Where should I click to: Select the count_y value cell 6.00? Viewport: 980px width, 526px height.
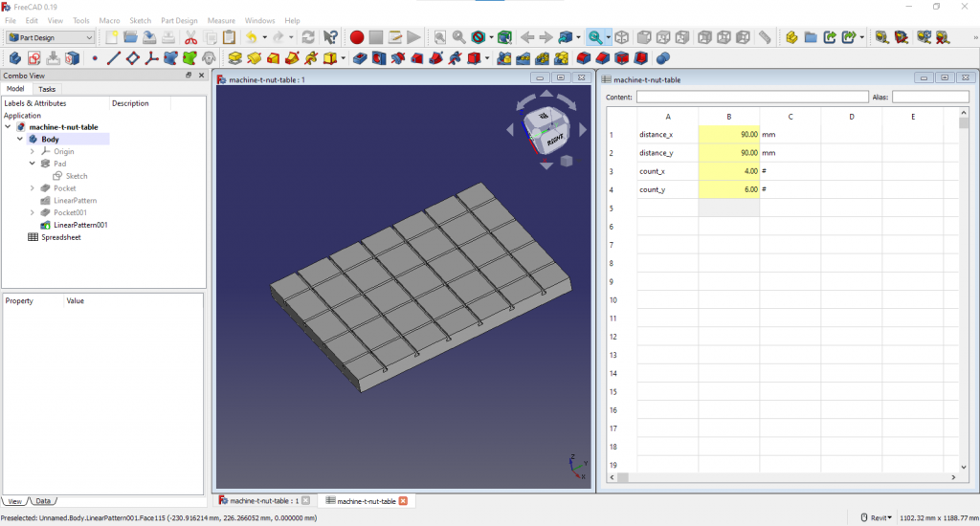pos(728,189)
